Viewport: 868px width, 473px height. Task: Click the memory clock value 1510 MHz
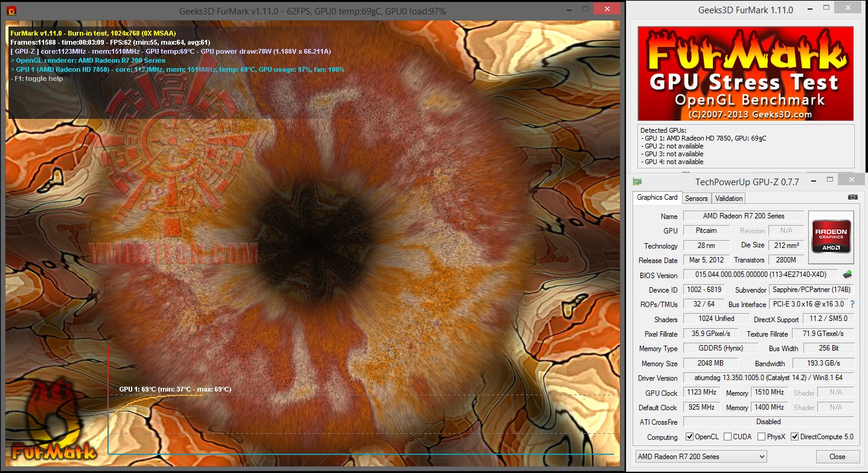click(x=769, y=392)
